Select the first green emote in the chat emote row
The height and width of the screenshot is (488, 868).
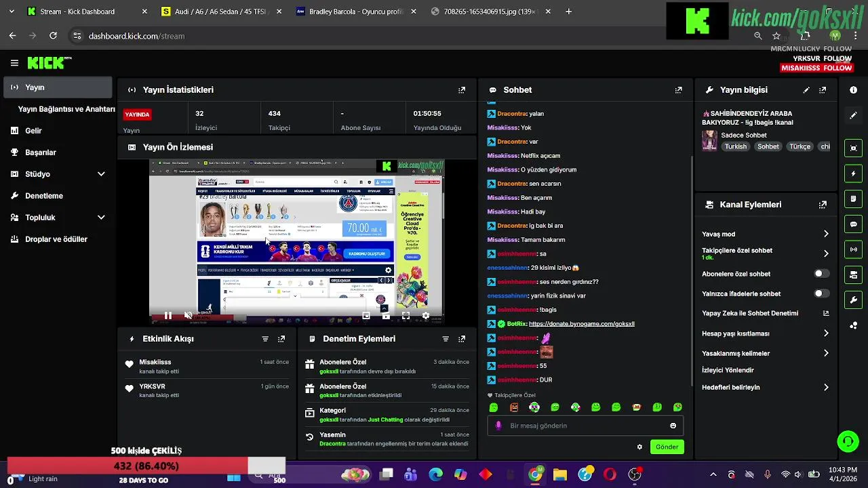point(494,407)
